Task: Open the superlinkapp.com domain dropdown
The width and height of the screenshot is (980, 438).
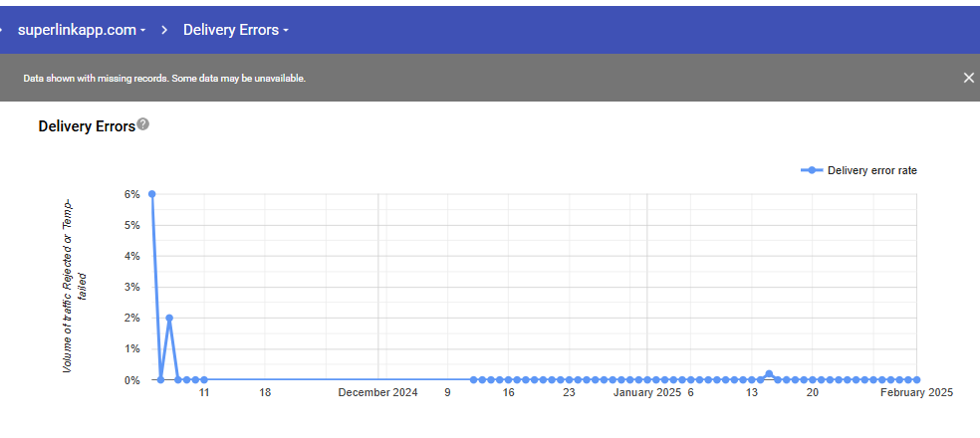Action: point(82,30)
